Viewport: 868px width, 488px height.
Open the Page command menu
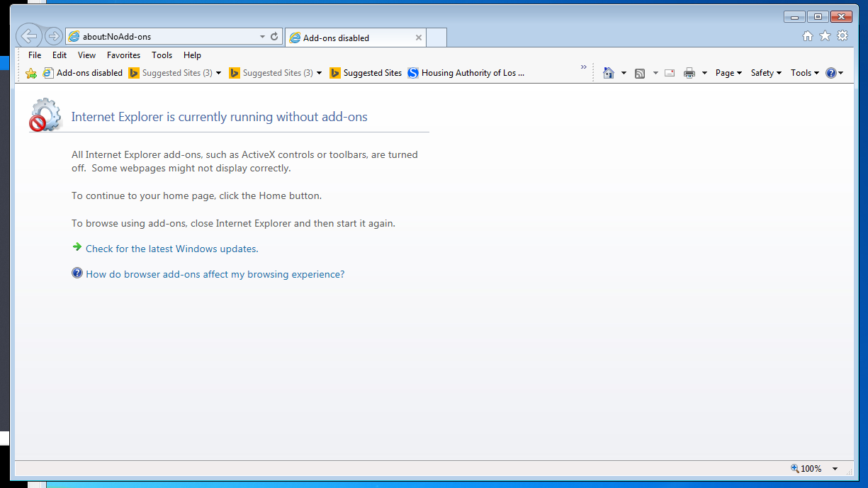[728, 73]
